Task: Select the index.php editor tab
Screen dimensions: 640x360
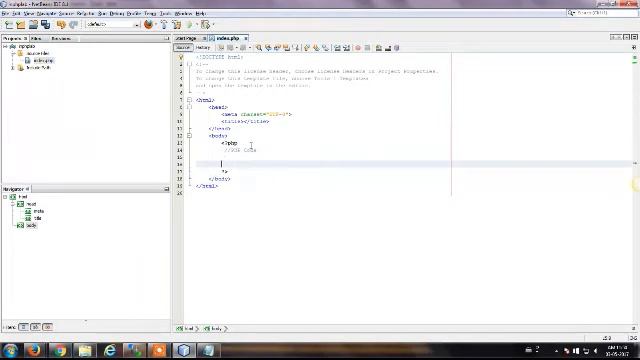Action: 227,38
